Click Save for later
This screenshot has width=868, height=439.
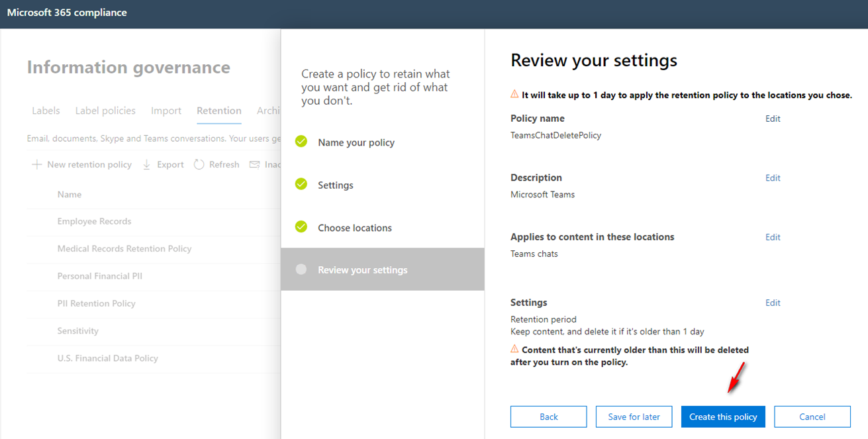point(634,416)
